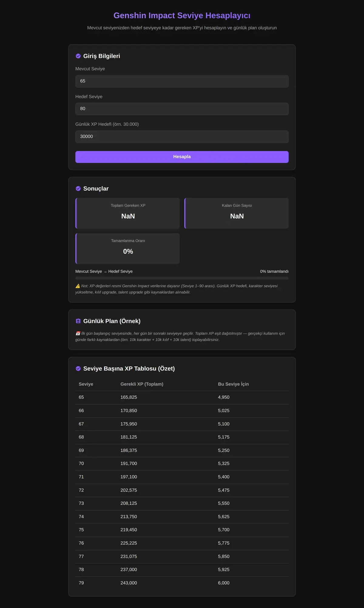Screen dimensions: 364x608
Task: Click the Genshin Impact Seviye Hesaplayıcı title
Action: click(x=182, y=15)
